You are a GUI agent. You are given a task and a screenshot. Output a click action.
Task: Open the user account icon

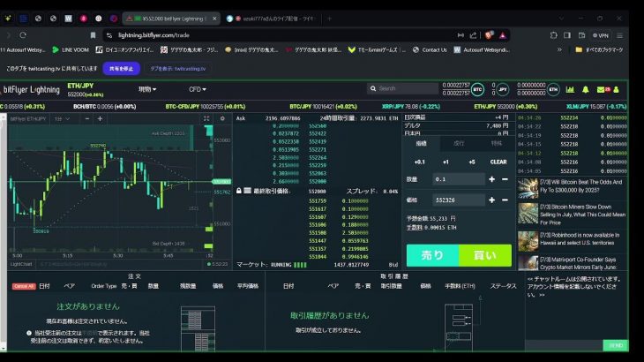click(616, 89)
